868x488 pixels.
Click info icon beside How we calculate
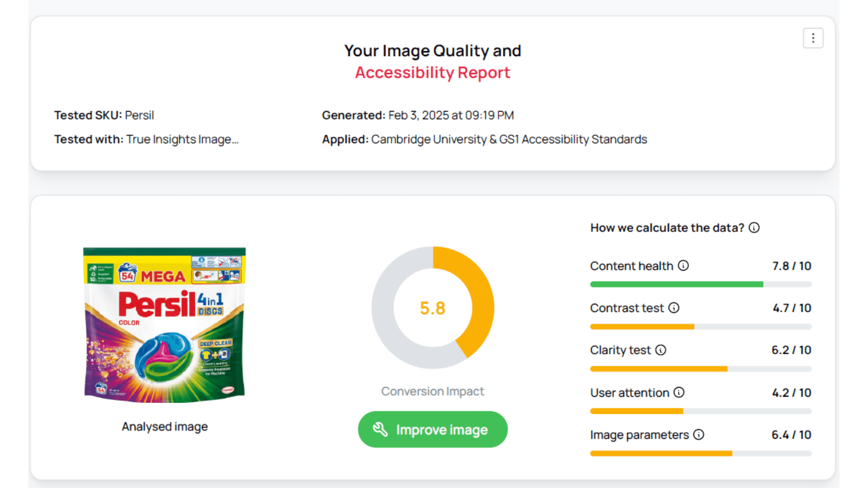754,228
